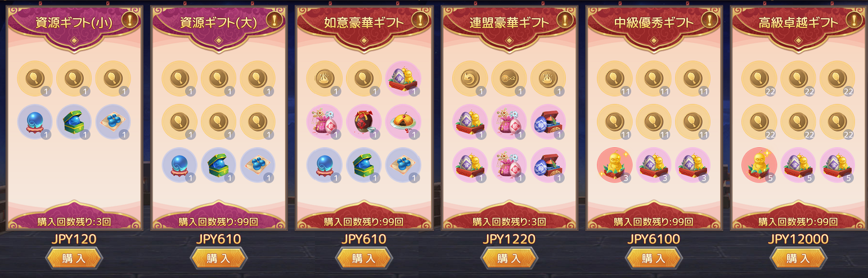Open info icon on 資源ギフト(小)

point(130,20)
